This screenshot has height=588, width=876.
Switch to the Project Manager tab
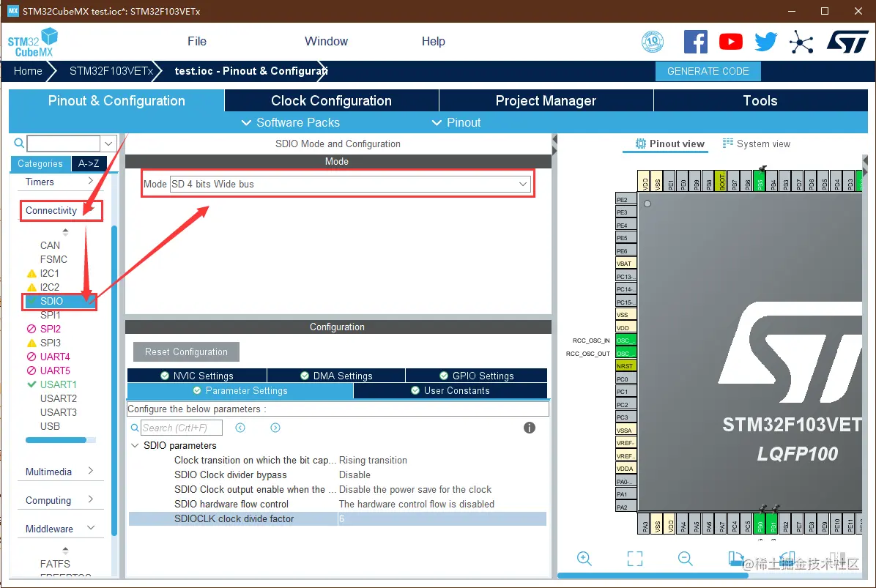[546, 100]
